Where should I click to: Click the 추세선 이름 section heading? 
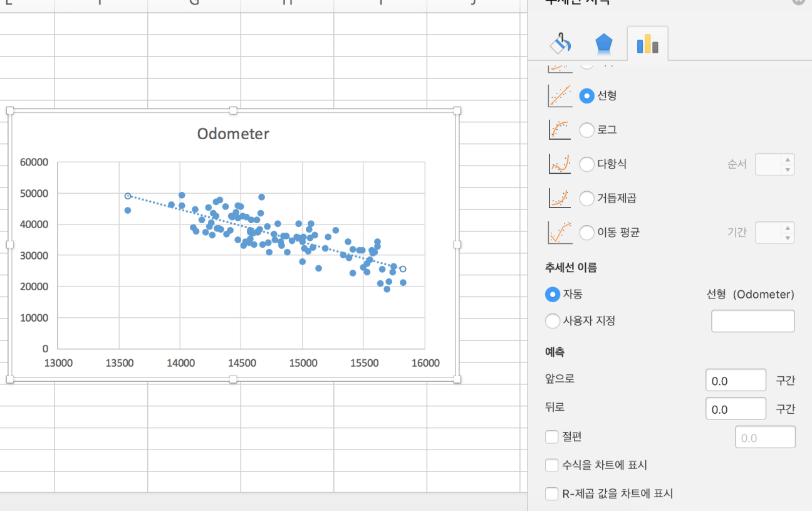point(571,268)
